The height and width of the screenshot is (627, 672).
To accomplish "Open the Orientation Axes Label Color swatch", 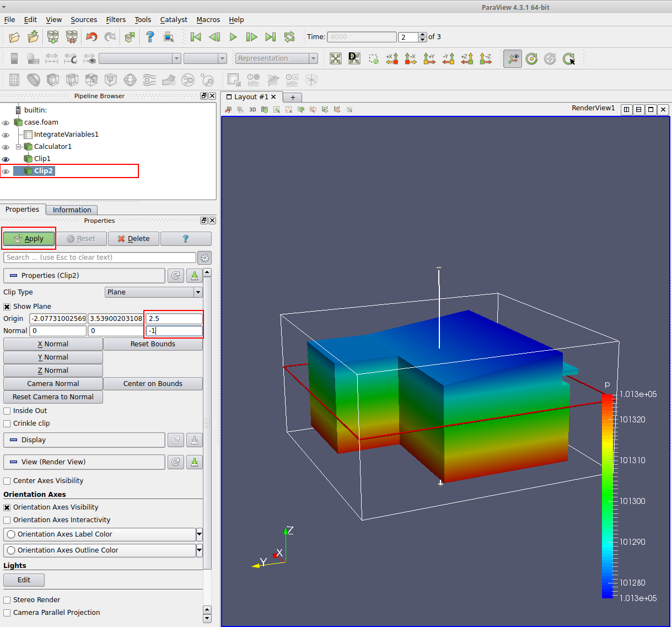I will [100, 534].
